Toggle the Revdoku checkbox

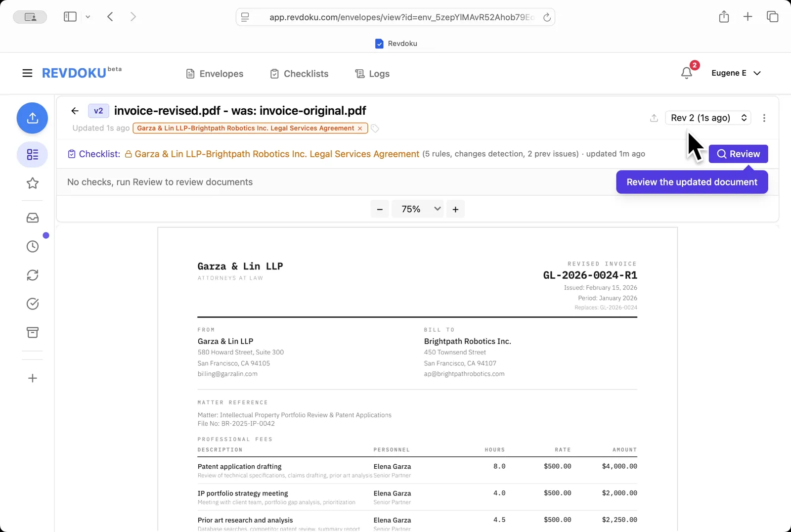[x=379, y=44]
